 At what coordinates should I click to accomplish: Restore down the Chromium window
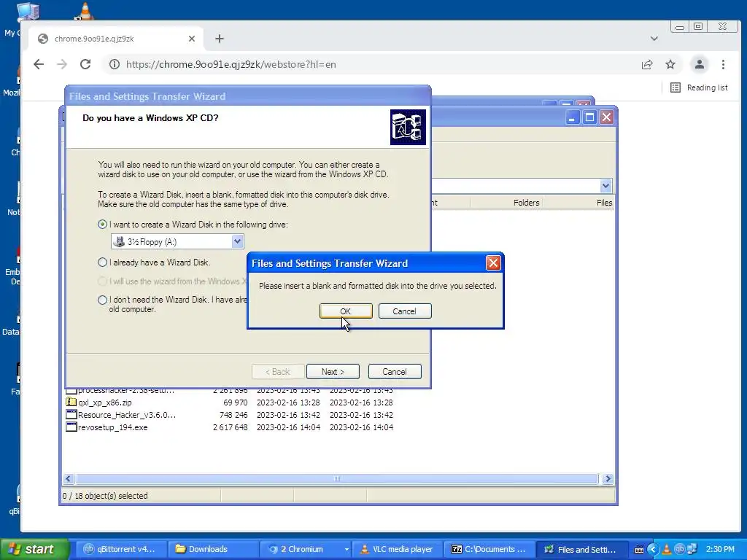click(x=698, y=27)
